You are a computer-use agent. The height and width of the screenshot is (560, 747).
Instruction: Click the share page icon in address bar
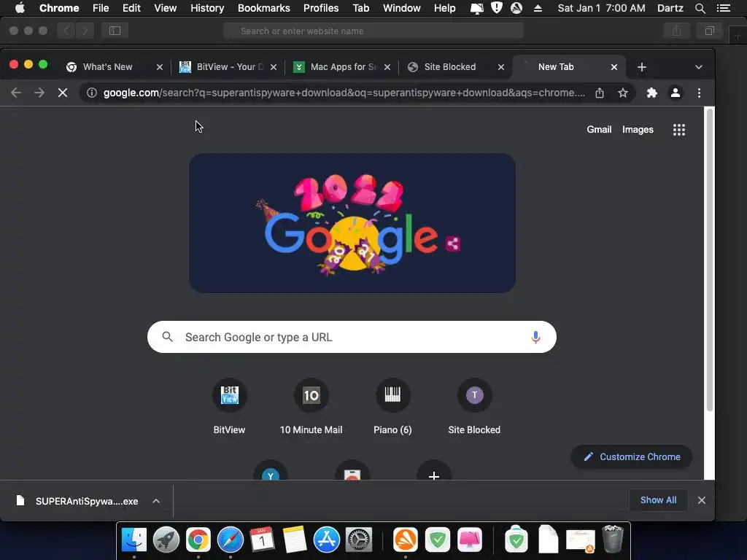coord(600,93)
